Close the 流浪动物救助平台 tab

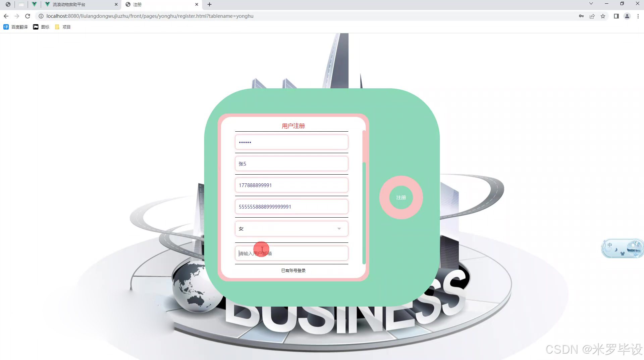coord(116,4)
